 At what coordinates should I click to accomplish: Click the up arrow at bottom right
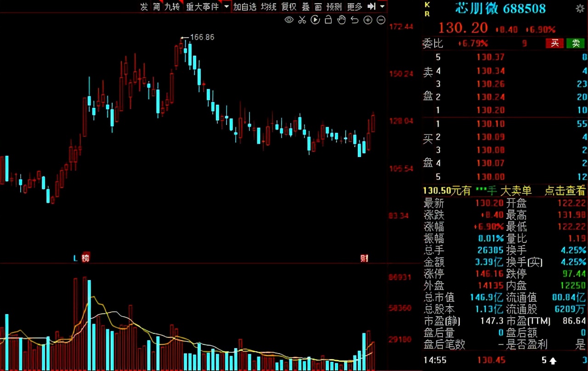pos(553,360)
